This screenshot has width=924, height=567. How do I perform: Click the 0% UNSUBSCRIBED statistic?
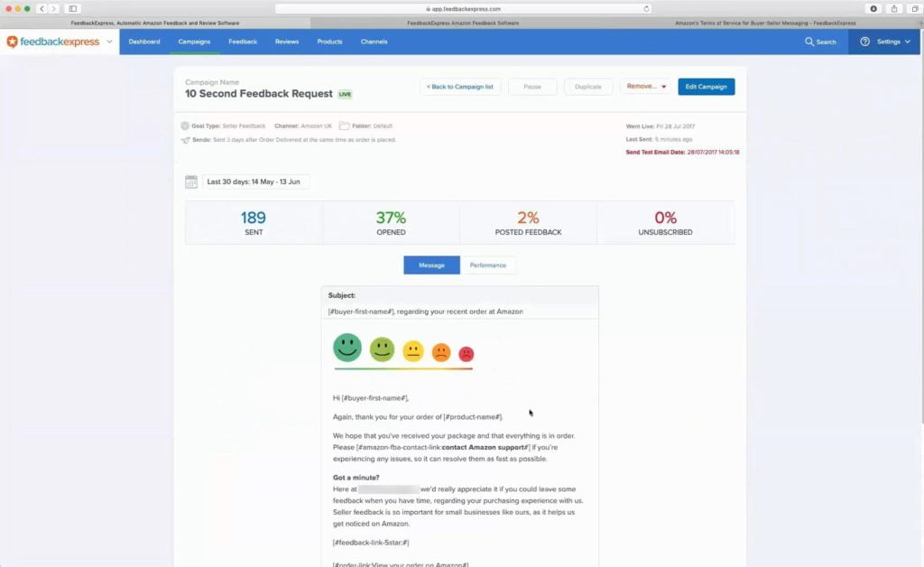665,223
